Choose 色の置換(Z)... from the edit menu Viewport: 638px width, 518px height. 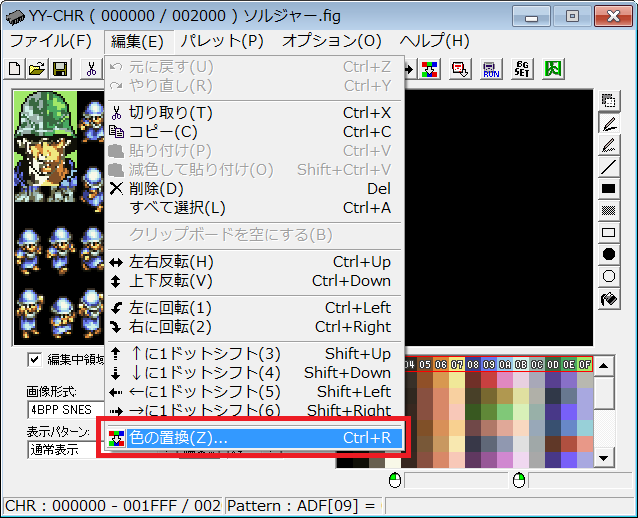point(255,438)
